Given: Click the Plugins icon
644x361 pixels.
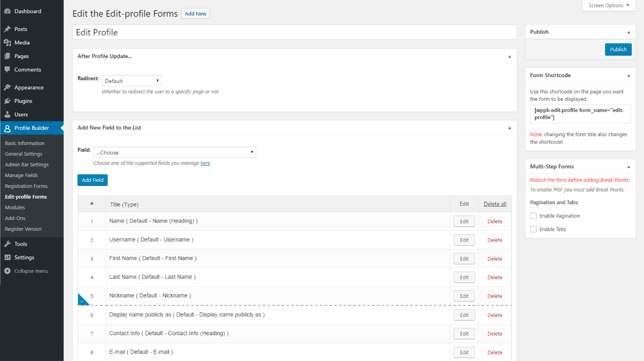Looking at the screenshot, I should pos(8,101).
